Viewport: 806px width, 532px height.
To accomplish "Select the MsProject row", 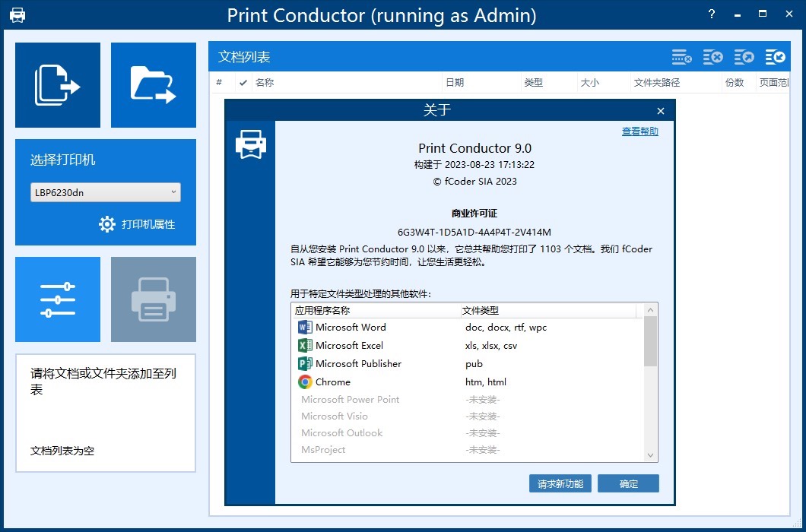I will point(468,450).
